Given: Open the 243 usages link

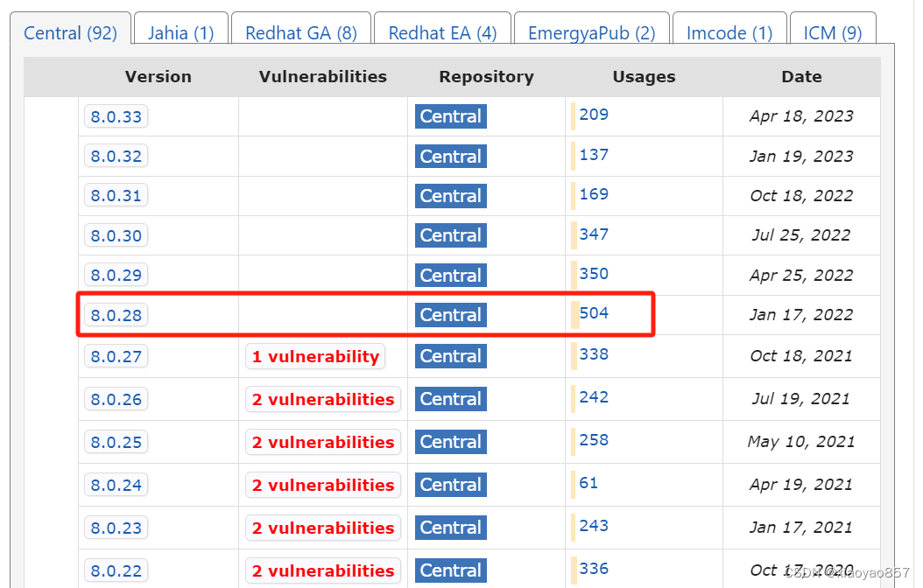Looking at the screenshot, I should click(594, 526).
